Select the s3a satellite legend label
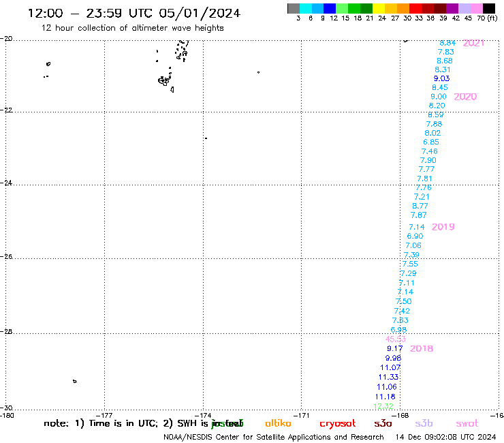The height and width of the screenshot is (443, 504). click(x=383, y=423)
